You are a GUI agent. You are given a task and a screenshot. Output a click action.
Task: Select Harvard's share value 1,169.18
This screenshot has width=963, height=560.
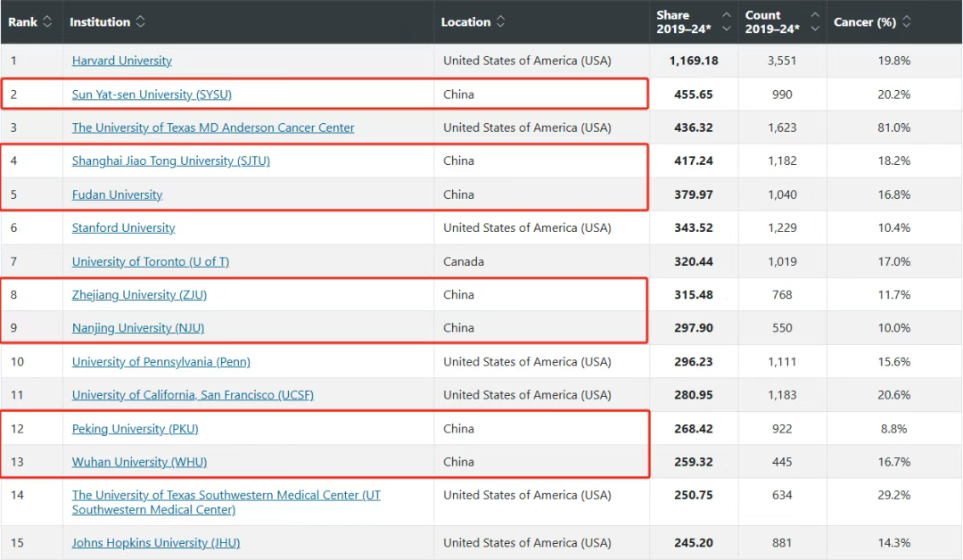point(694,61)
